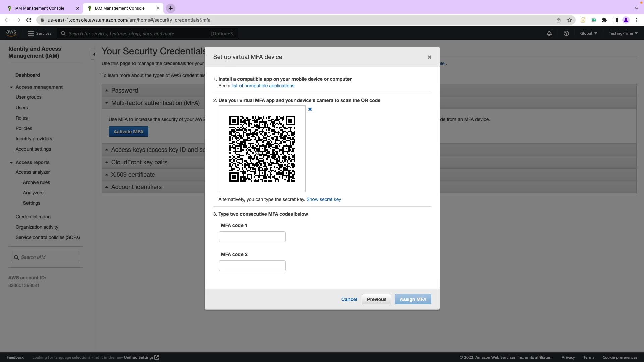Hide the QR code with blue X
The width and height of the screenshot is (644, 362).
click(x=310, y=109)
